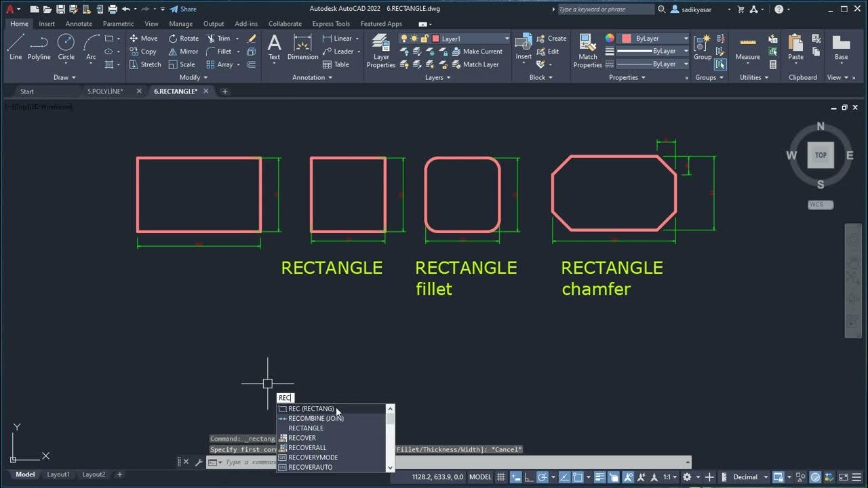Click Match Properties icon
The height and width of the screenshot is (488, 868).
pos(587,51)
